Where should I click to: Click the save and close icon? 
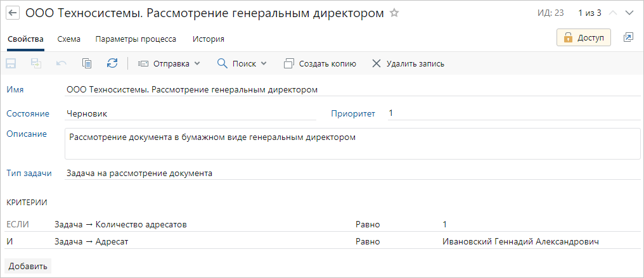coord(36,63)
